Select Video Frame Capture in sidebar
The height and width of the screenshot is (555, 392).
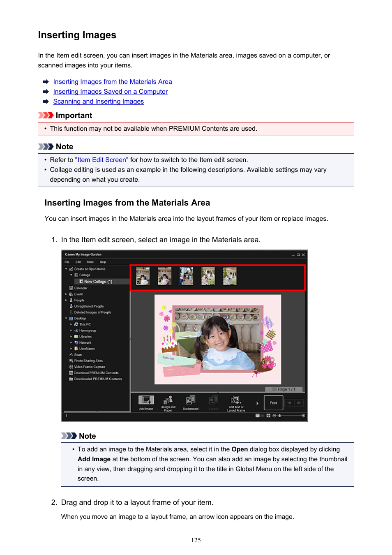pyautogui.click(x=89, y=367)
